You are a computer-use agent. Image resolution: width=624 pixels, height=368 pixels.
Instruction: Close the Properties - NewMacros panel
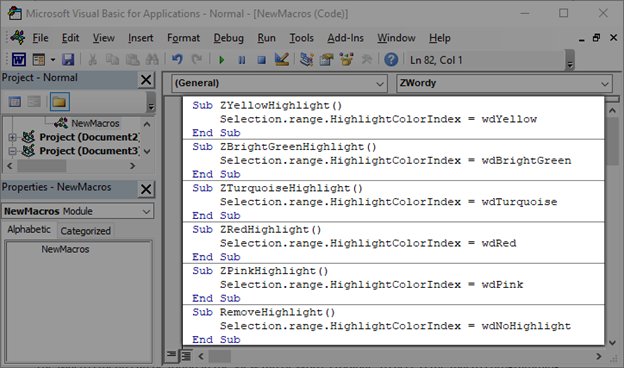(146, 189)
